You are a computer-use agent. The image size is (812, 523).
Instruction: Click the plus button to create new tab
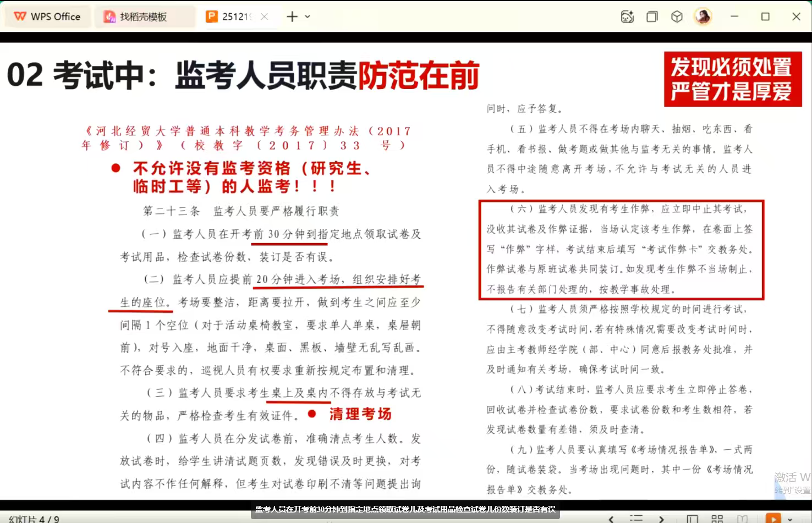[292, 16]
